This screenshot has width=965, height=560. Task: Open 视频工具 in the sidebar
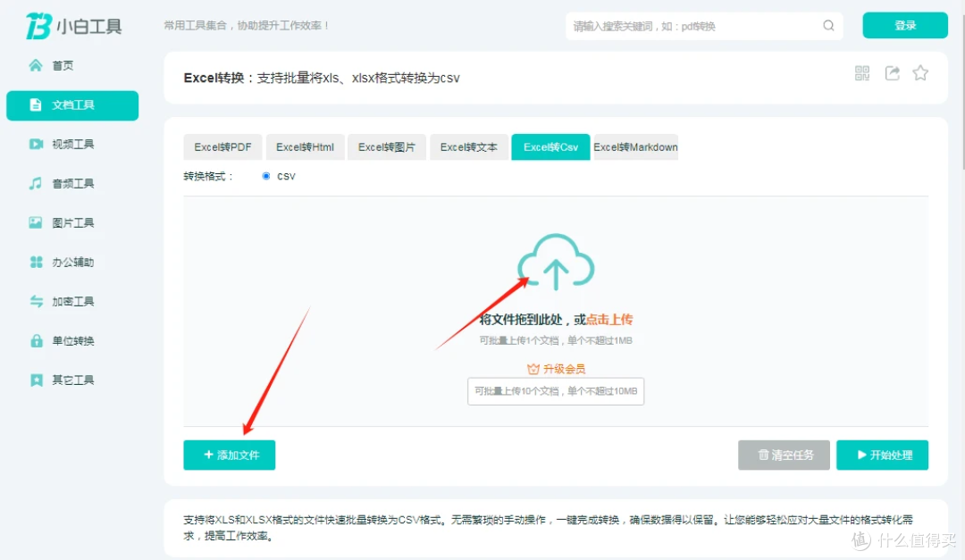click(x=72, y=144)
